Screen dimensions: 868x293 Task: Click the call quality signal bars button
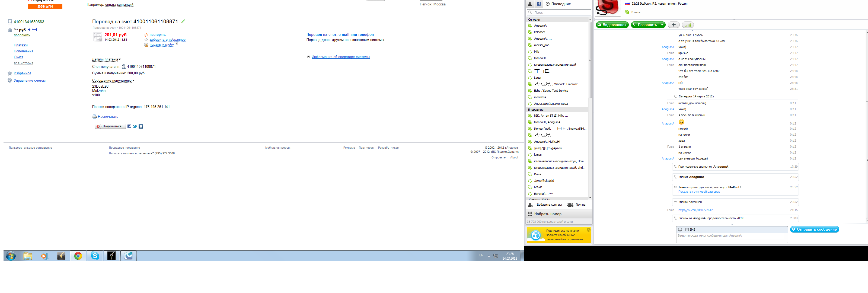[x=688, y=25]
